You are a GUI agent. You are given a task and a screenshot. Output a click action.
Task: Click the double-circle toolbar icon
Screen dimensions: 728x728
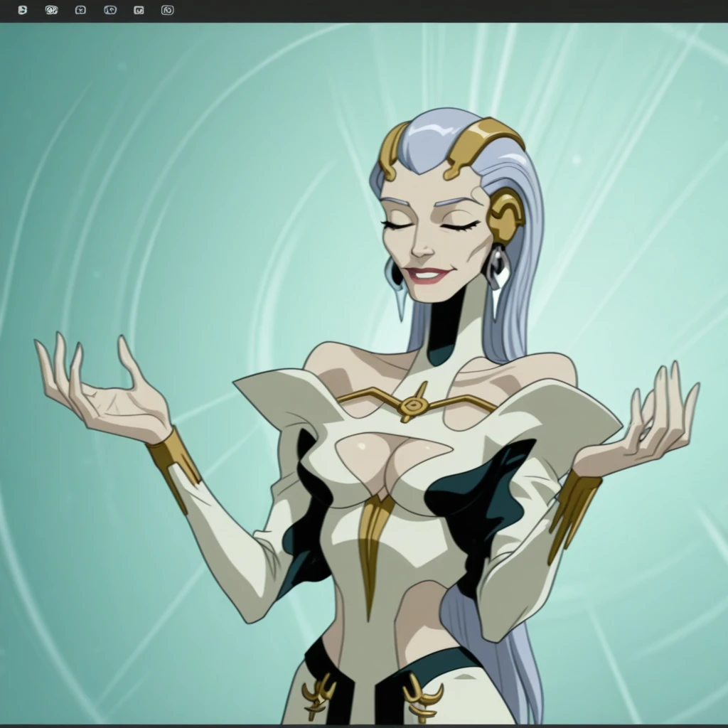click(51, 10)
